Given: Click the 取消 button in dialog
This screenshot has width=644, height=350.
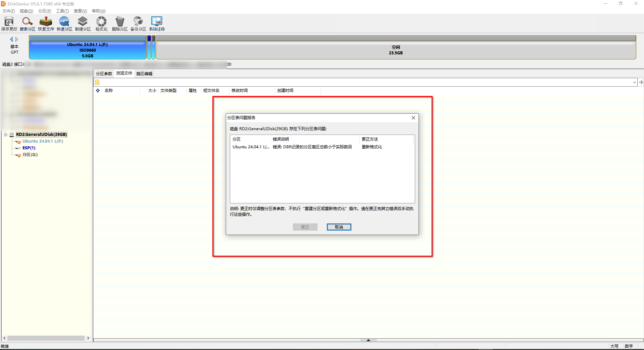Looking at the screenshot, I should point(339,227).
